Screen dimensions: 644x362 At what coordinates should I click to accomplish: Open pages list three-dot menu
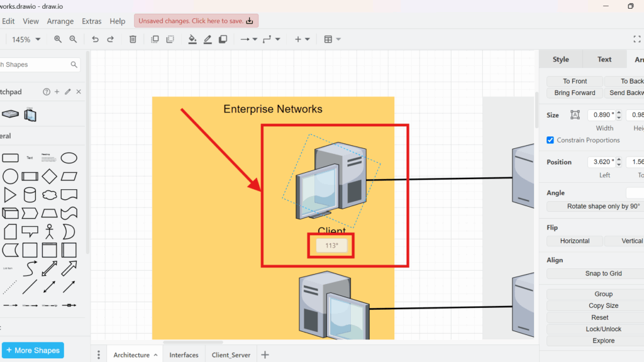click(99, 355)
